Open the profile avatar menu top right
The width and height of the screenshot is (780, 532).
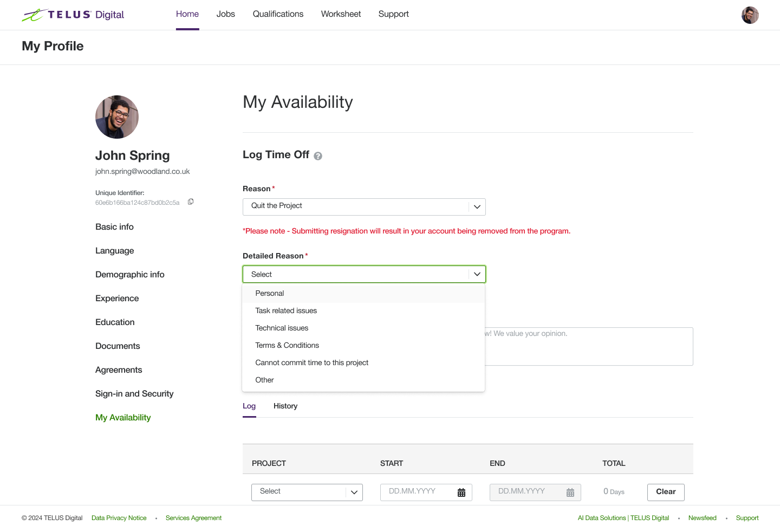coord(750,15)
